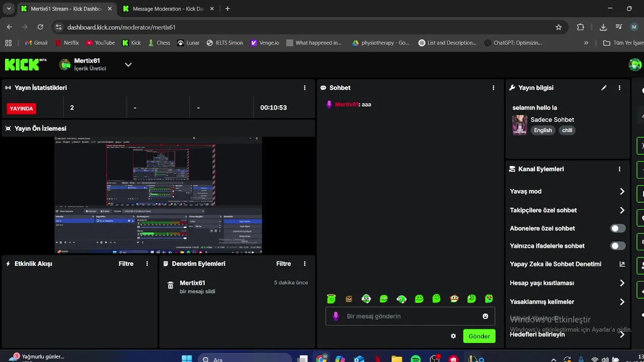Open File Explorer from taskbar

[x=396, y=358]
